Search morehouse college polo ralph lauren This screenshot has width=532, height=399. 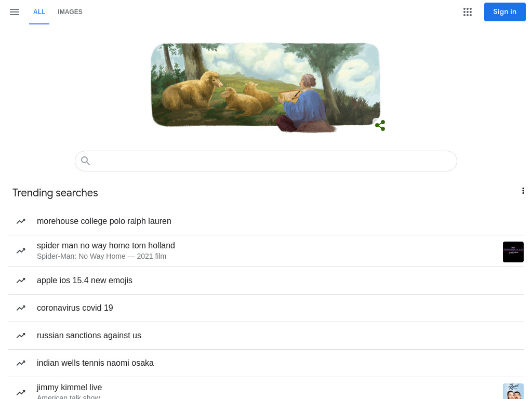click(x=266, y=221)
